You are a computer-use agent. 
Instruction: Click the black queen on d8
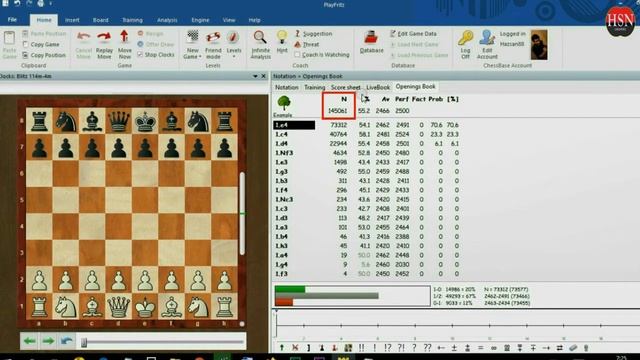point(118,121)
